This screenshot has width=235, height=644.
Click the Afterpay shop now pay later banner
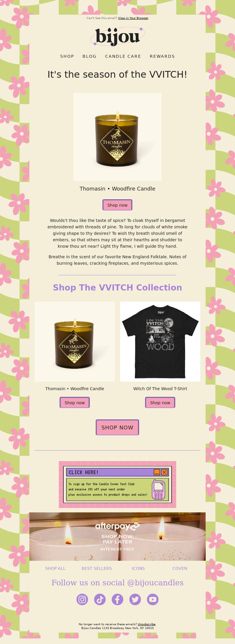[x=117, y=536]
